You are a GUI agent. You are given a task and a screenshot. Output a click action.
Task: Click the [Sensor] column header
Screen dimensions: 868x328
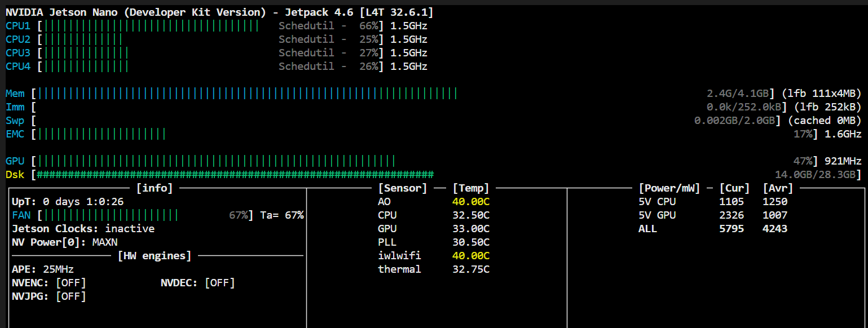point(403,188)
